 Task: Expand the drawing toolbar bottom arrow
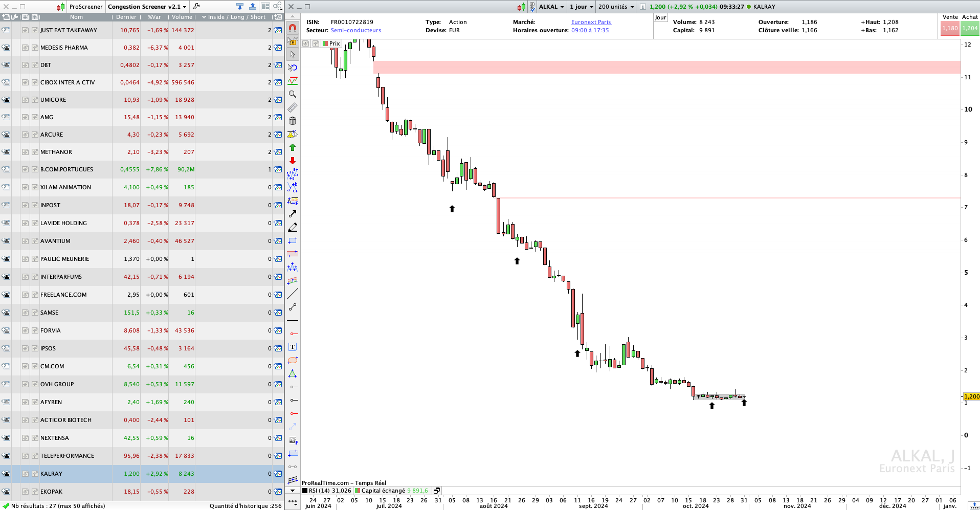pos(293,491)
